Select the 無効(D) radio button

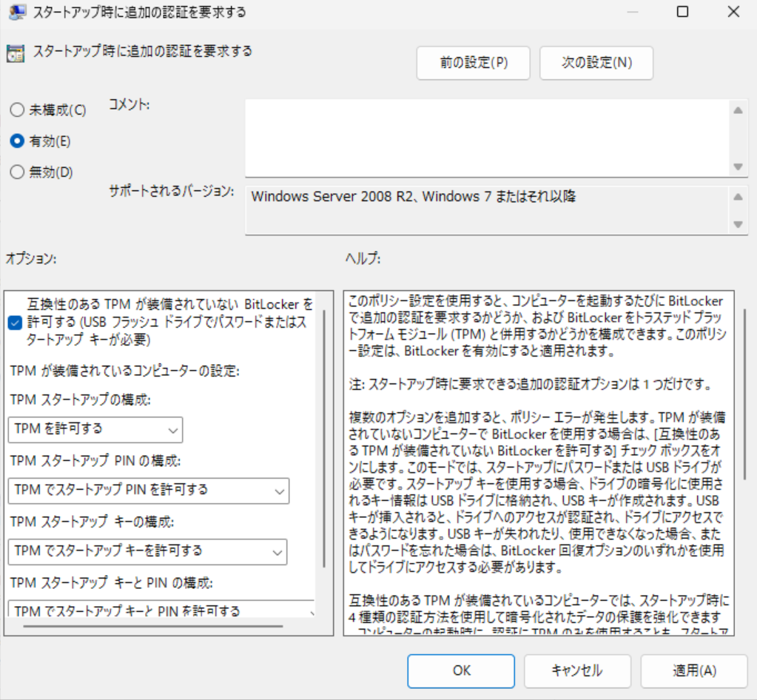click(x=17, y=172)
